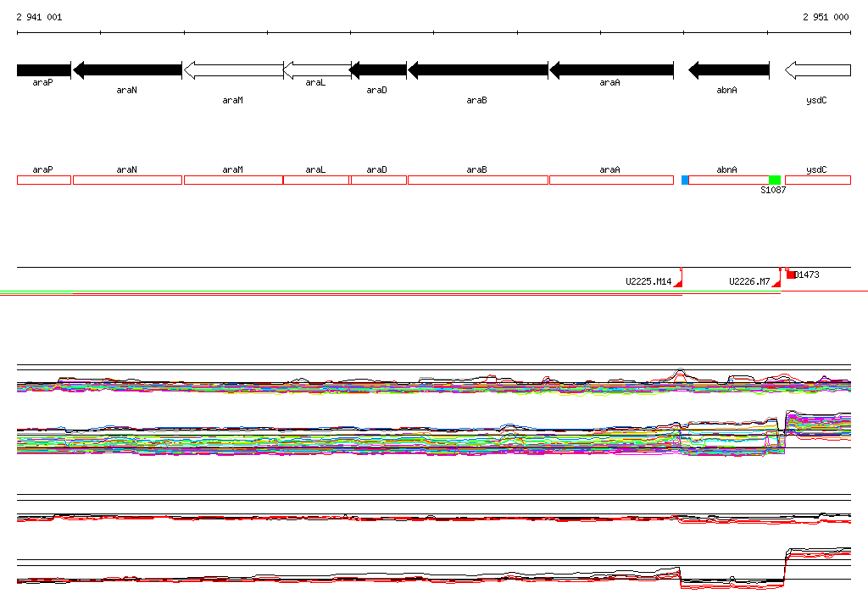Select the white araM gene arrow

coord(233,70)
